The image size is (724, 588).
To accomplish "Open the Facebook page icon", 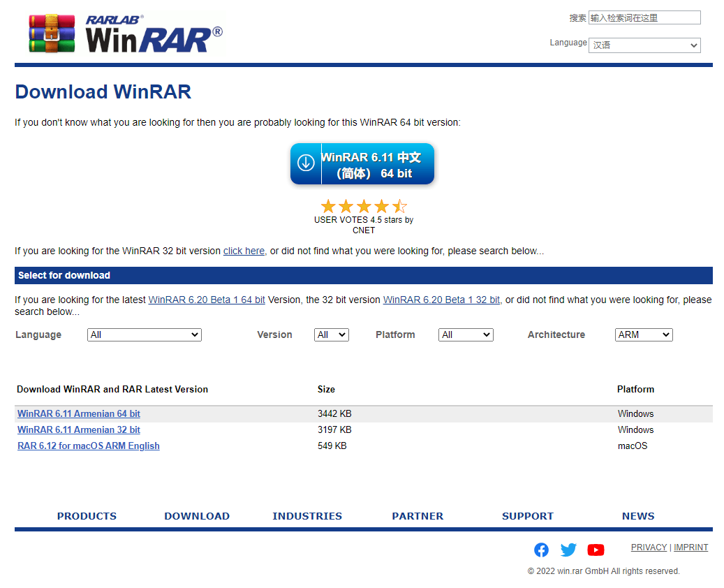I will point(541,550).
